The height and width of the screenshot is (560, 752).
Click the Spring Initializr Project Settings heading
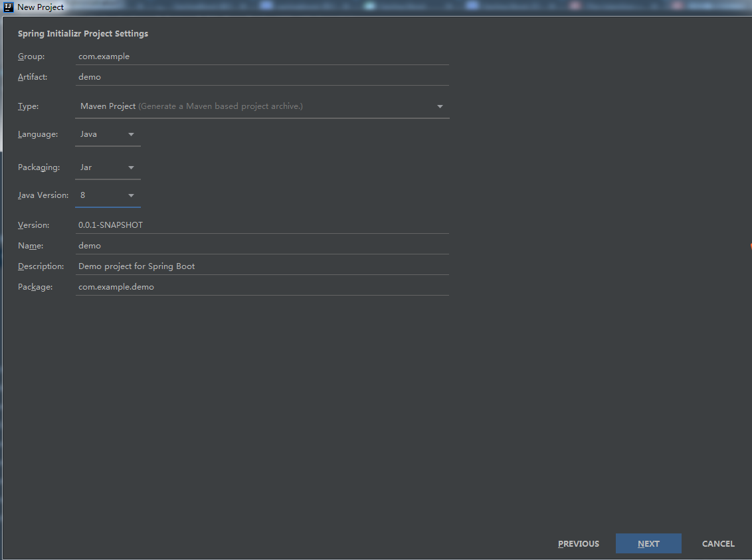83,34
